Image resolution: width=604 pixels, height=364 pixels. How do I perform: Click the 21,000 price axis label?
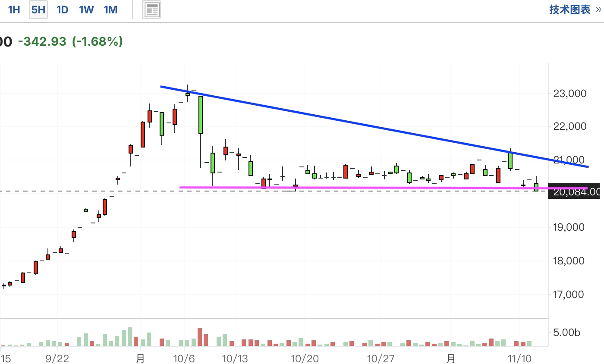tap(569, 160)
